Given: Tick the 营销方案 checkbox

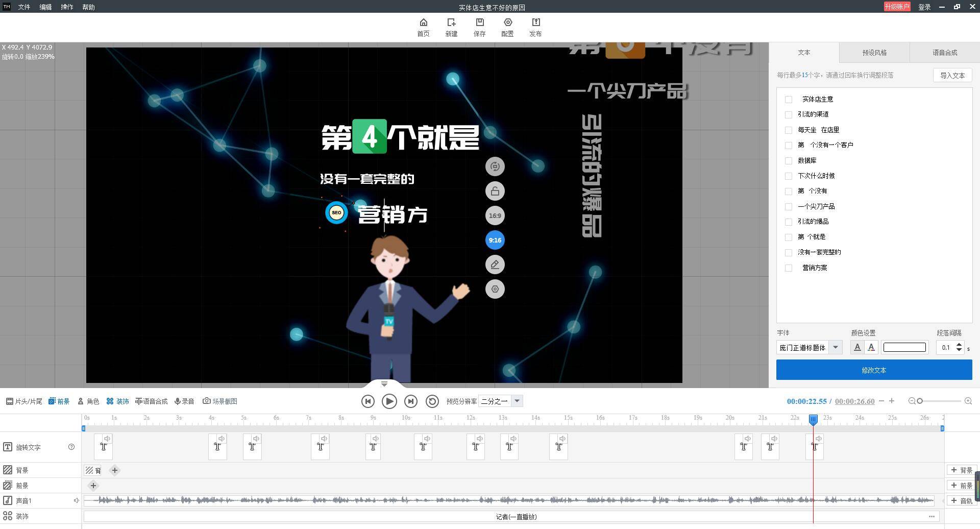Looking at the screenshot, I should click(x=789, y=268).
